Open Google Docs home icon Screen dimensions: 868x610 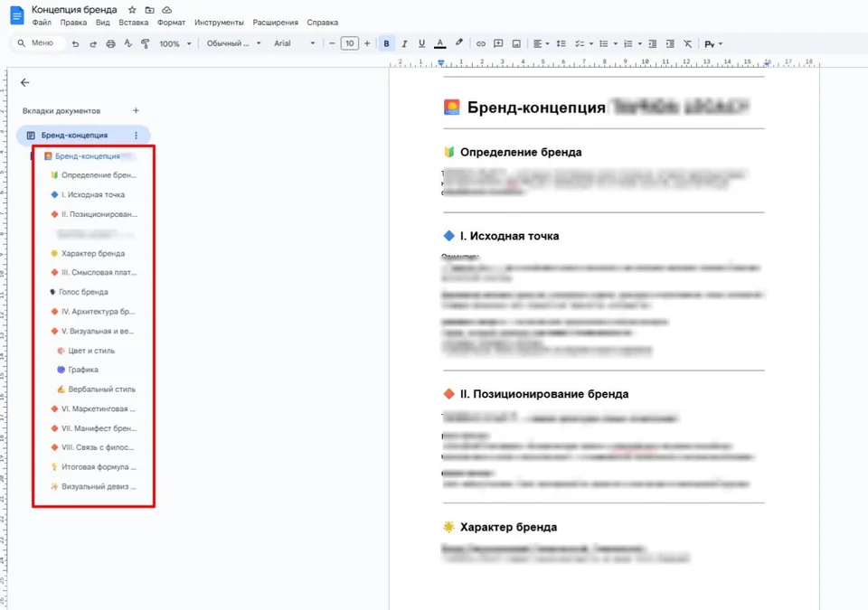click(16, 15)
